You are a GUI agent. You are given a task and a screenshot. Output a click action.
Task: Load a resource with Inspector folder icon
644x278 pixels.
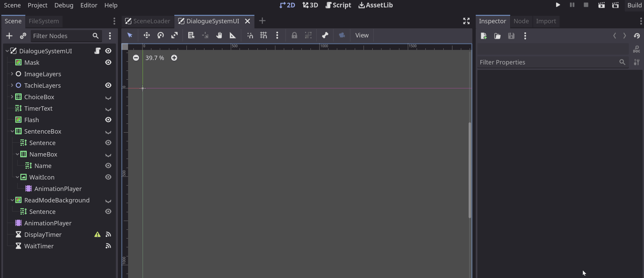click(x=497, y=36)
